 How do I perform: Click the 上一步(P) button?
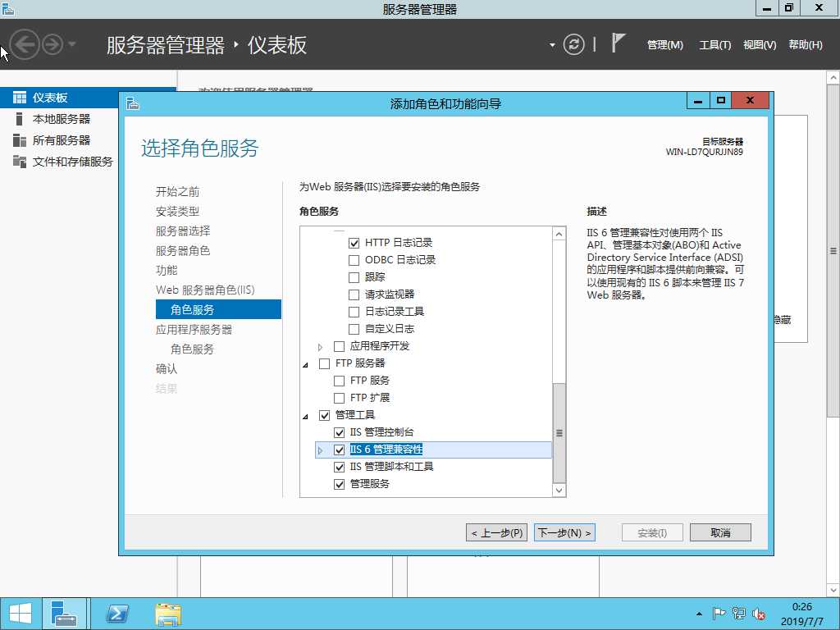(496, 532)
